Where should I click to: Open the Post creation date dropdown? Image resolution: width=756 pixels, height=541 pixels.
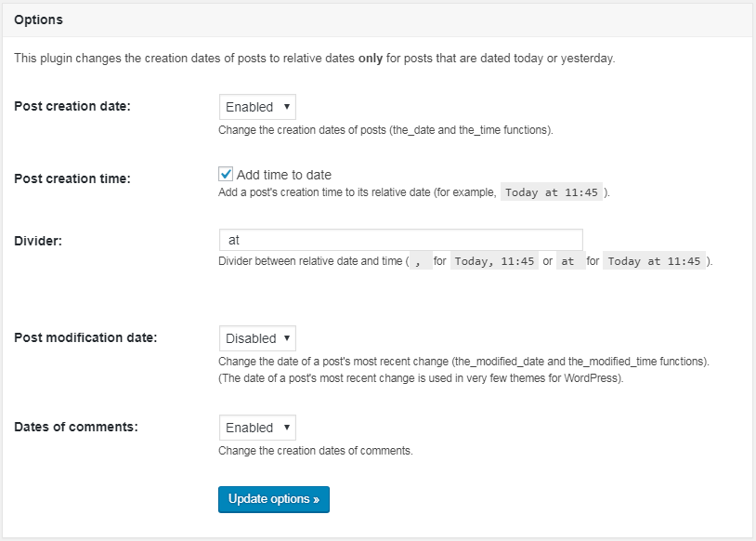click(x=257, y=107)
